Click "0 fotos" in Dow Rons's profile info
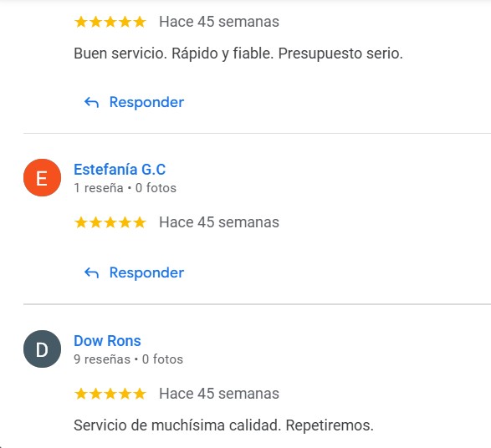The image size is (491, 448). point(162,359)
